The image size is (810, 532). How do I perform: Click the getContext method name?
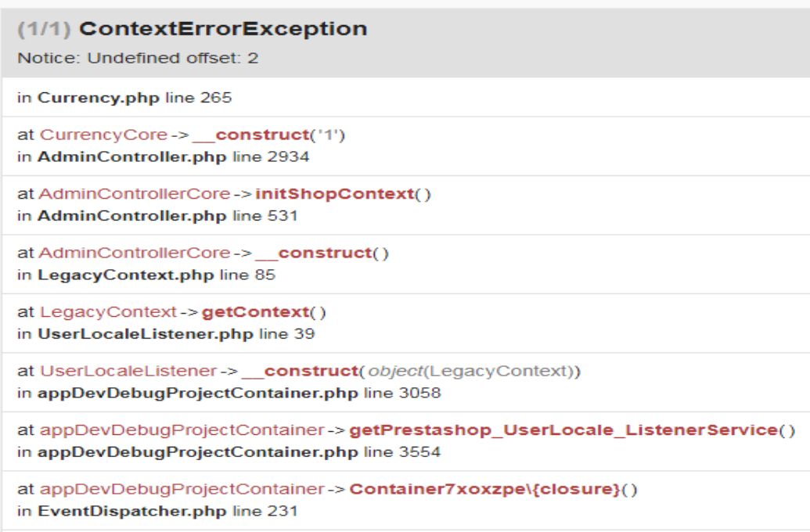[255, 312]
